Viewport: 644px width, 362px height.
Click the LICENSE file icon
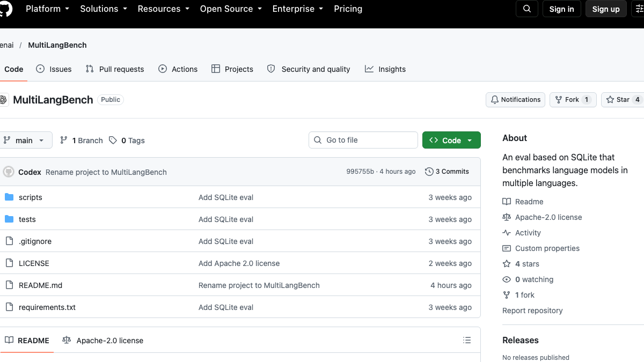(x=9, y=263)
